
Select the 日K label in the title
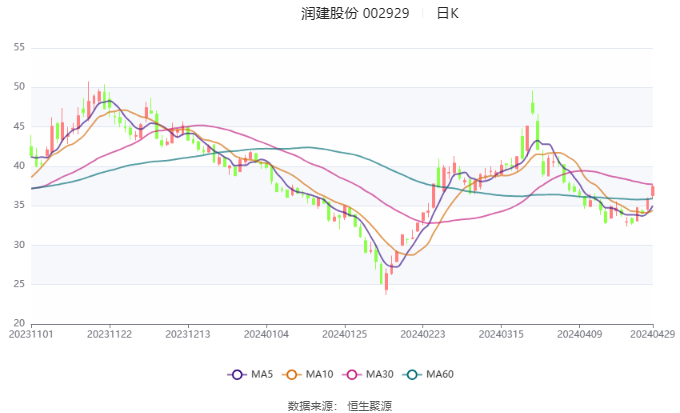447,14
